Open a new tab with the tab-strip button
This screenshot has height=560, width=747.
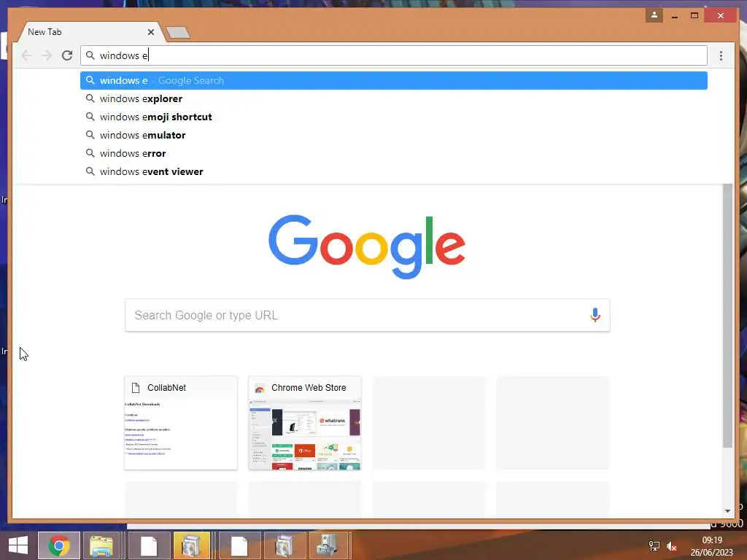coord(178,32)
